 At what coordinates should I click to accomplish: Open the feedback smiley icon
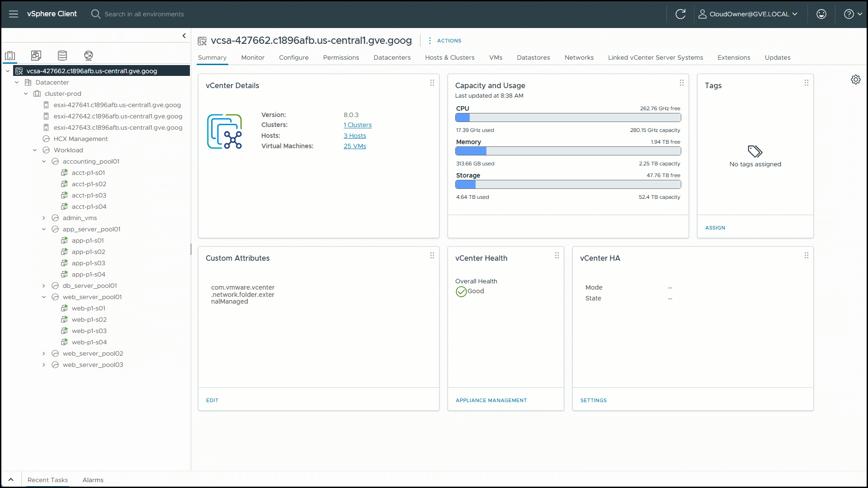point(821,14)
